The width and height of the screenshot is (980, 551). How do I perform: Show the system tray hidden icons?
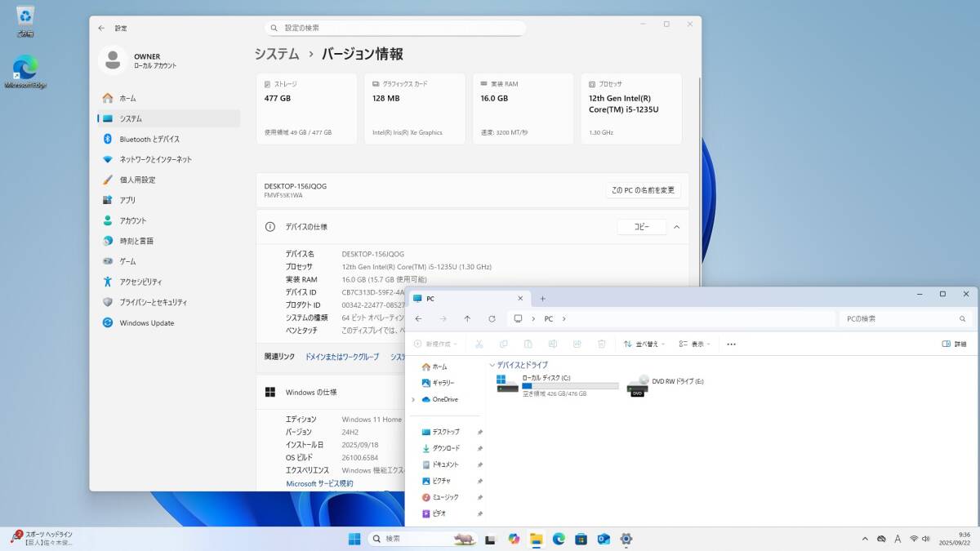point(864,539)
